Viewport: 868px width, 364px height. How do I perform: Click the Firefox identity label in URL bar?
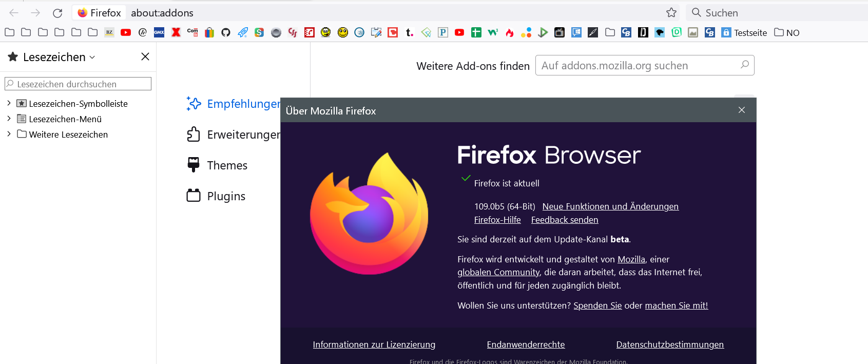(100, 13)
